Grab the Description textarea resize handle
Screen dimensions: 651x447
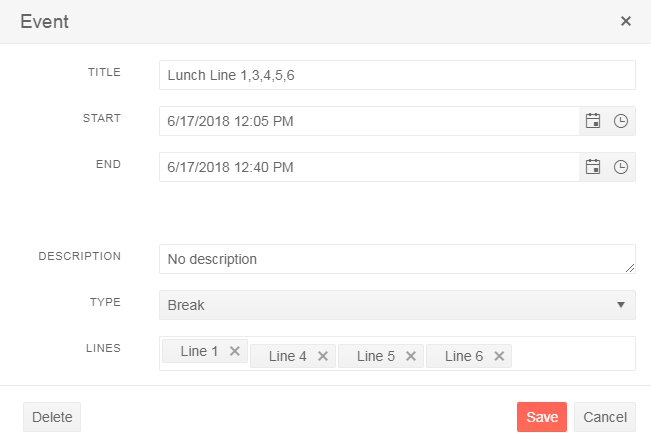click(630, 268)
